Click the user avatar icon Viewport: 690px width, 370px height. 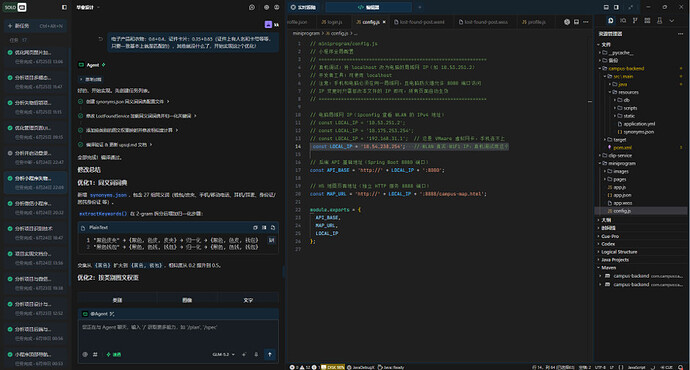coord(268,25)
